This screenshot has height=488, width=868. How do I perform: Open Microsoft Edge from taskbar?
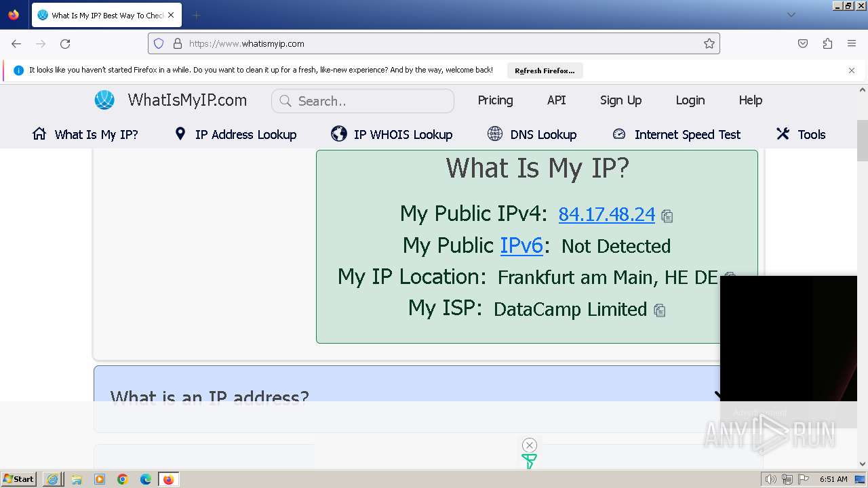coord(146,479)
